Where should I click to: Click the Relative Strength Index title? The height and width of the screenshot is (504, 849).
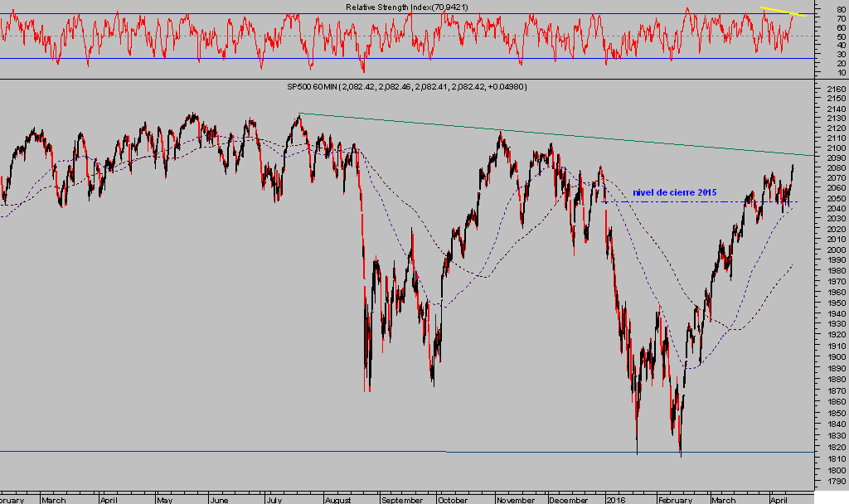(400, 7)
